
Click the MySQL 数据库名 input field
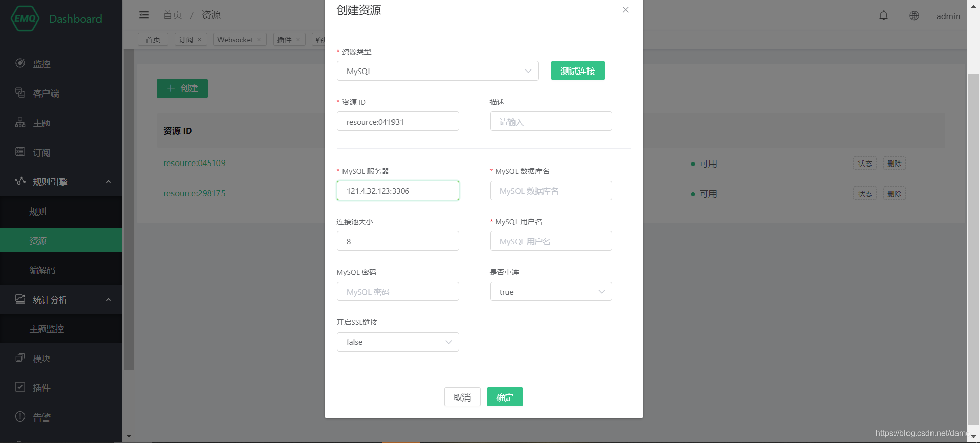pyautogui.click(x=551, y=191)
